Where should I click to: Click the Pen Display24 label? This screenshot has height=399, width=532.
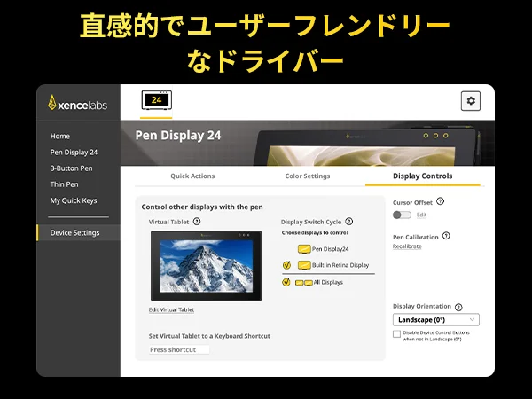[330, 249]
